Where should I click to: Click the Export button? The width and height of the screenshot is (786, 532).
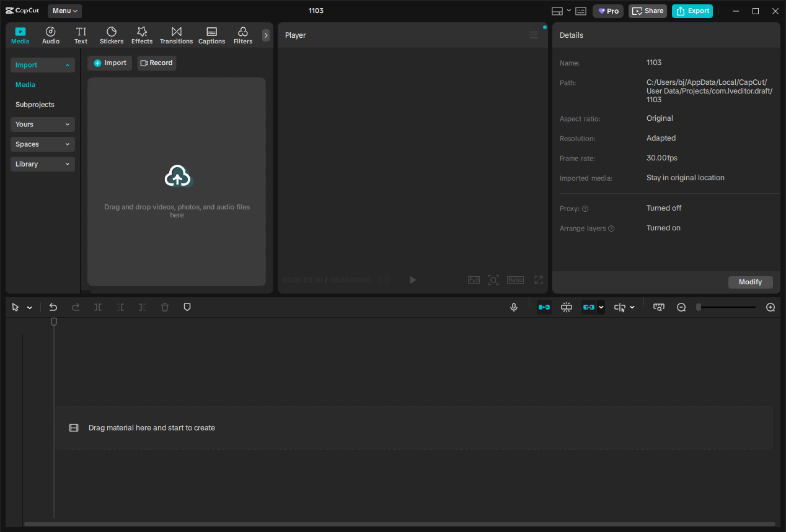point(692,11)
